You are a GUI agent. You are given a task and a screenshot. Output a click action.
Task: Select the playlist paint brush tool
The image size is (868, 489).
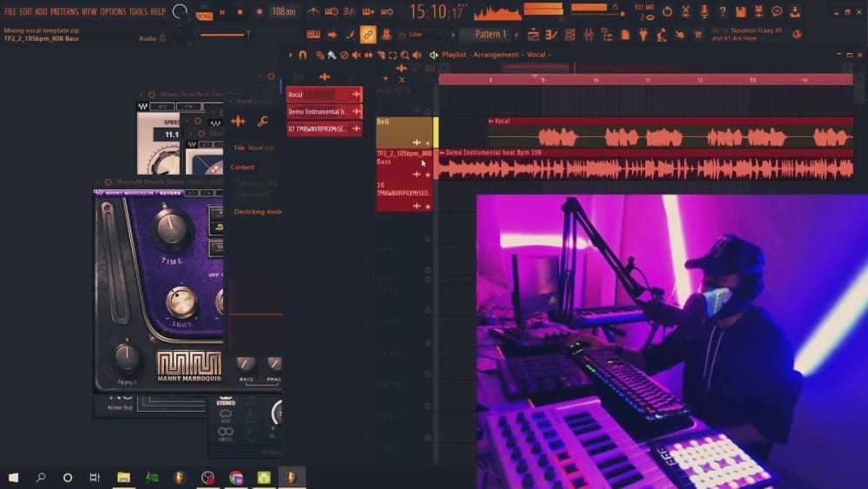click(332, 55)
